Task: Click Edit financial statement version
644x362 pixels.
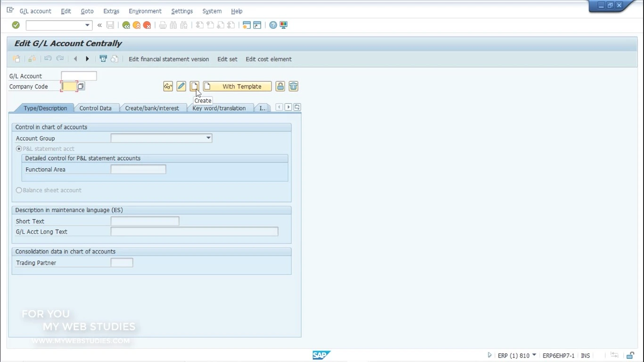Action: (x=169, y=59)
